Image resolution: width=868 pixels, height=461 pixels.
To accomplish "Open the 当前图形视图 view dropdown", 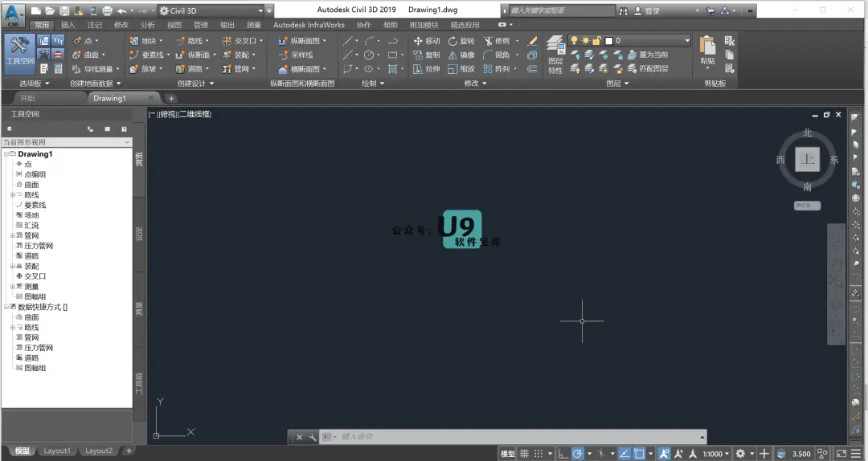I will 67,142.
